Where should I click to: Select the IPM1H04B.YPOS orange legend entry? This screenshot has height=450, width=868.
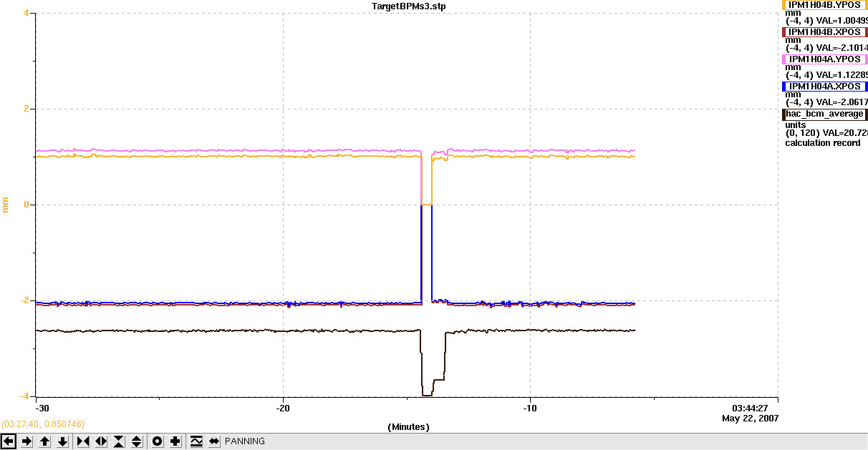click(x=824, y=5)
